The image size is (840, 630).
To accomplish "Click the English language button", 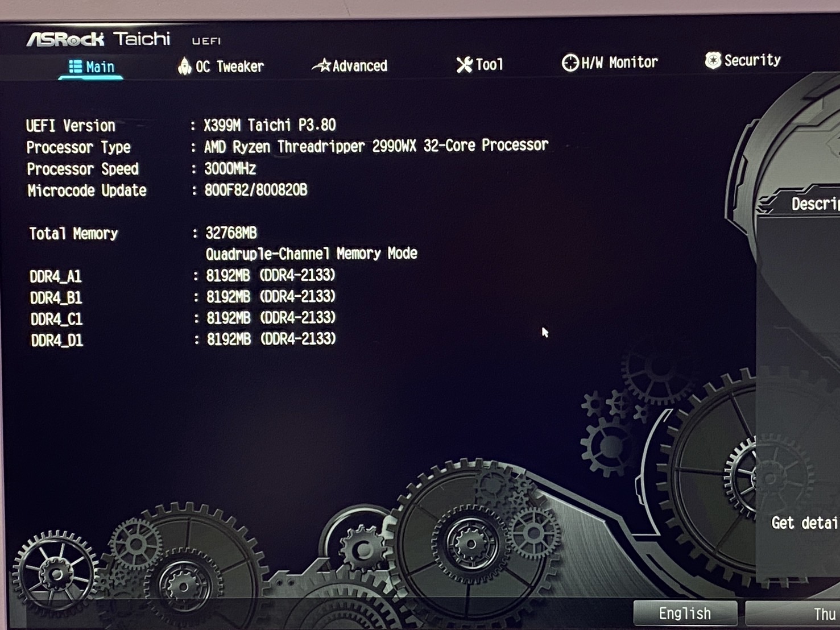I will click(685, 614).
